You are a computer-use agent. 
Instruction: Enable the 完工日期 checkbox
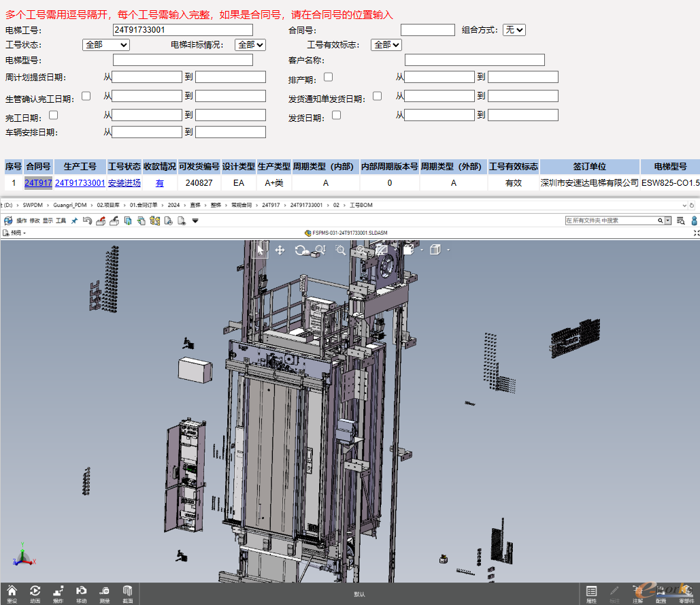pyautogui.click(x=53, y=115)
